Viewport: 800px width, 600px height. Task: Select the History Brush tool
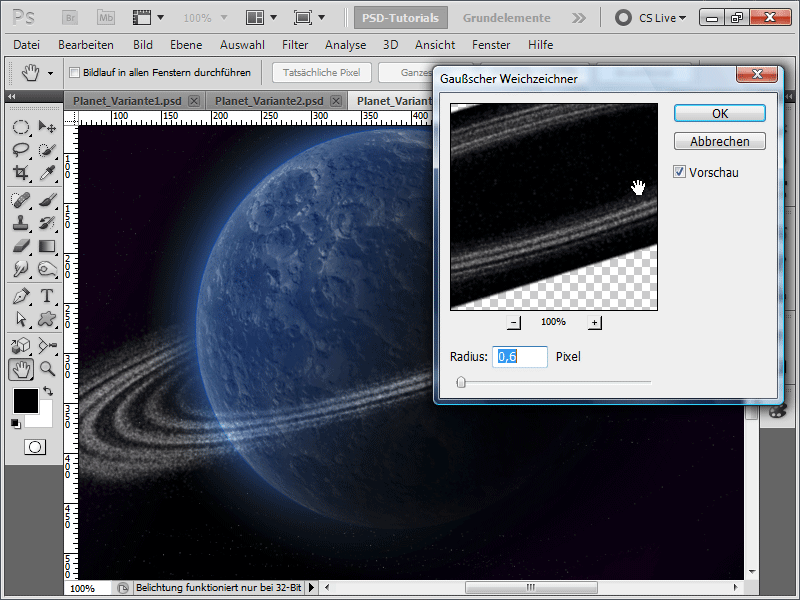(47, 223)
